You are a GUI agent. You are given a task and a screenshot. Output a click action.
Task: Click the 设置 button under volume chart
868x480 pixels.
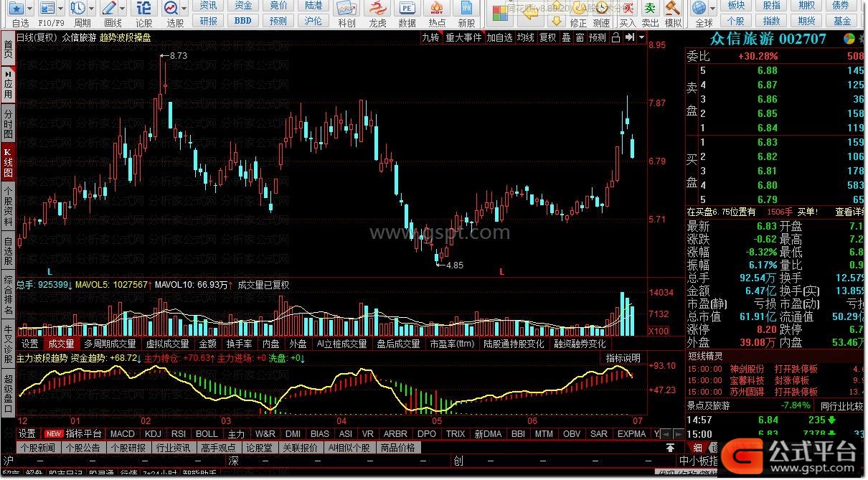click(x=29, y=344)
